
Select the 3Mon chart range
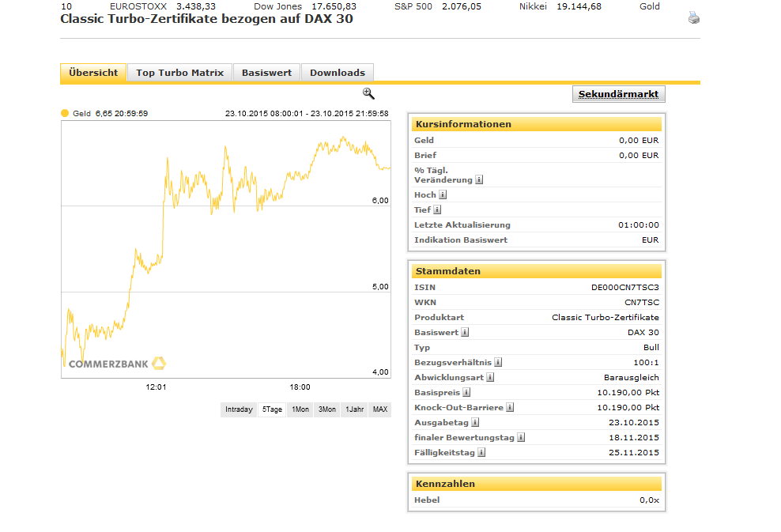327,409
